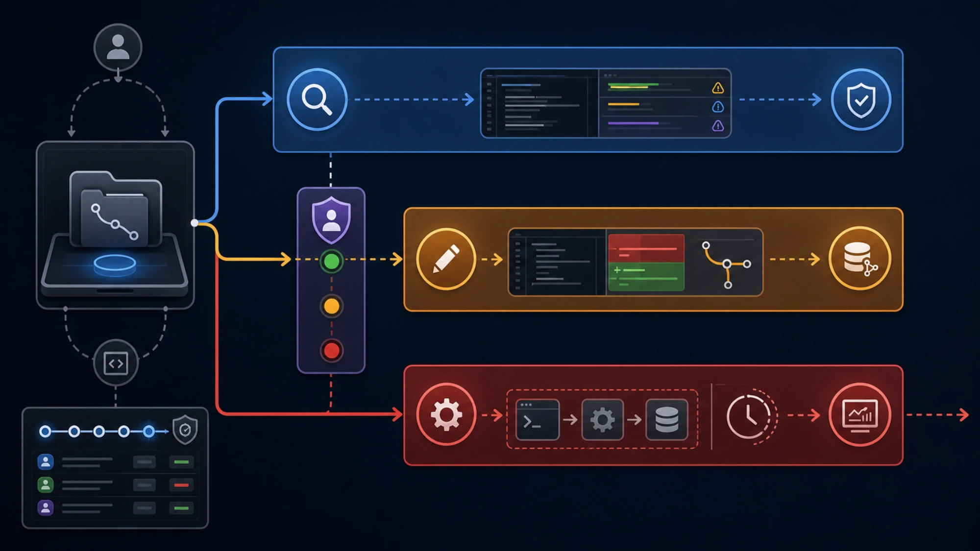Image resolution: width=980 pixels, height=551 pixels.
Task: Click the user avatar icon at top left
Action: pyautogui.click(x=118, y=48)
